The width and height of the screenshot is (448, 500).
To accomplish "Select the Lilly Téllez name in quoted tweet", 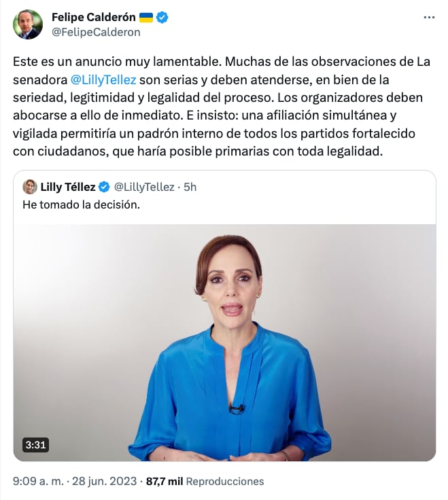I will pyautogui.click(x=68, y=187).
